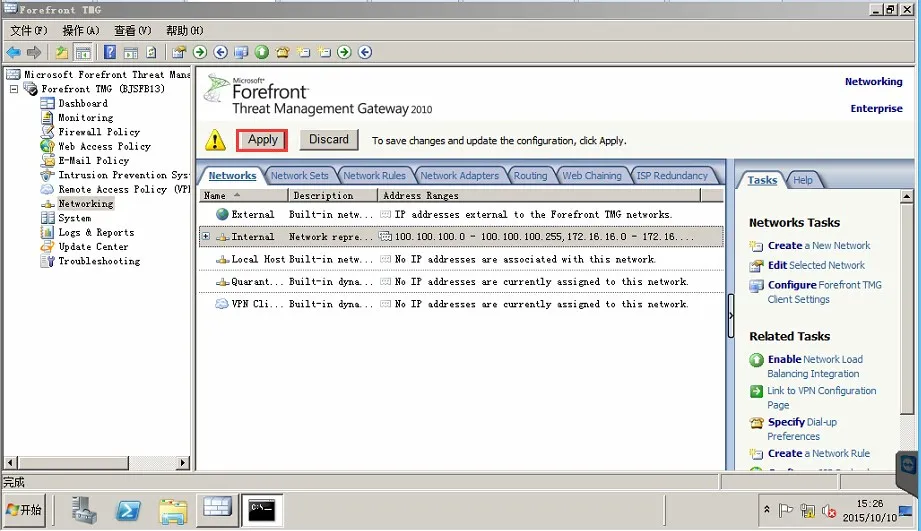Select the Local Host network row

tap(460, 259)
